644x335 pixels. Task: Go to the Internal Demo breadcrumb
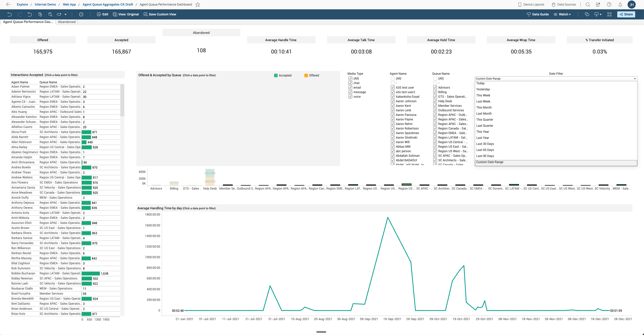coord(45,5)
